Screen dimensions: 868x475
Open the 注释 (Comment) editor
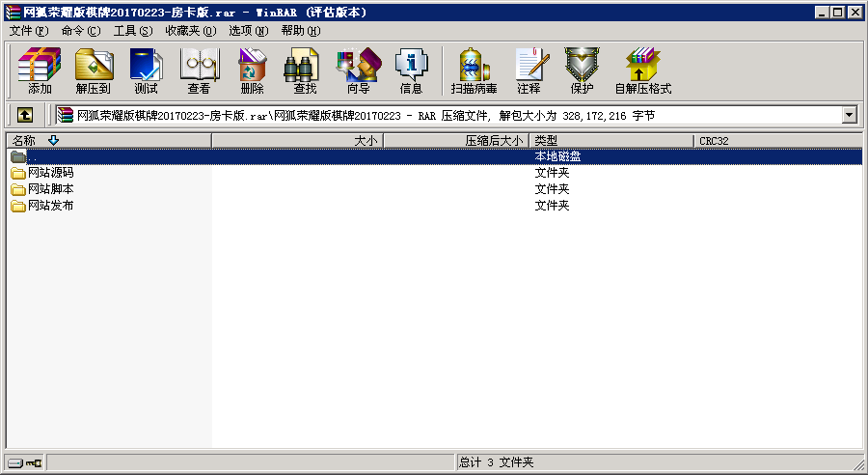coord(529,71)
